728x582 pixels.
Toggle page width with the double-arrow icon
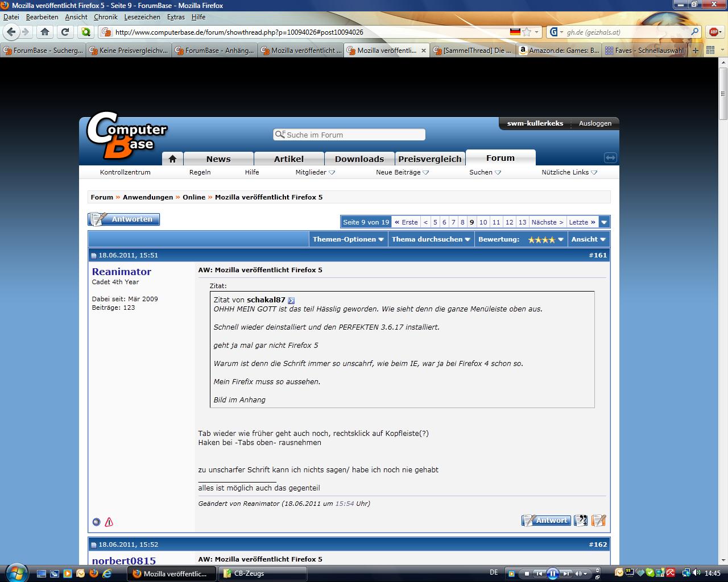[x=610, y=157]
